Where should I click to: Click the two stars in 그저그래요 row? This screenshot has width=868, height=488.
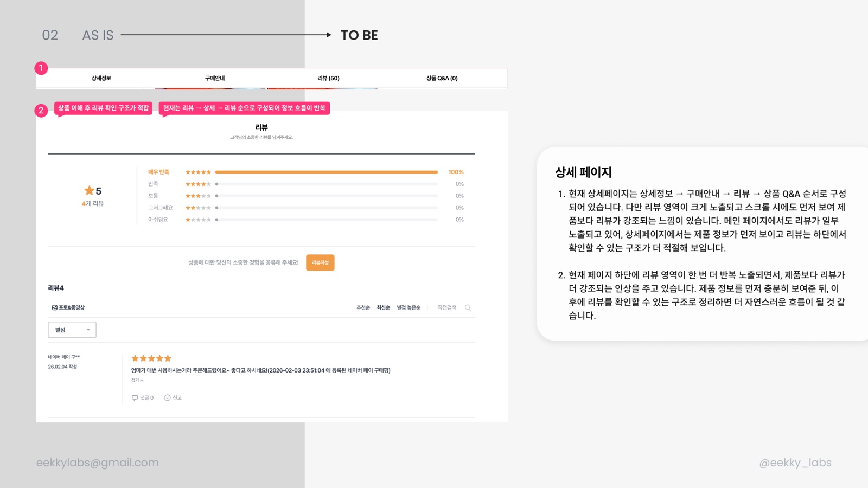tap(198, 208)
